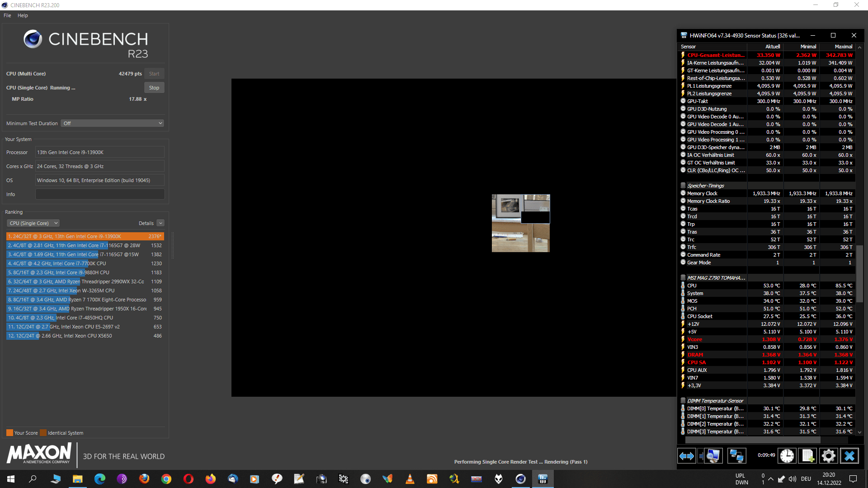Launch Google Chrome from taskbar
868x488 pixels.
[166, 479]
